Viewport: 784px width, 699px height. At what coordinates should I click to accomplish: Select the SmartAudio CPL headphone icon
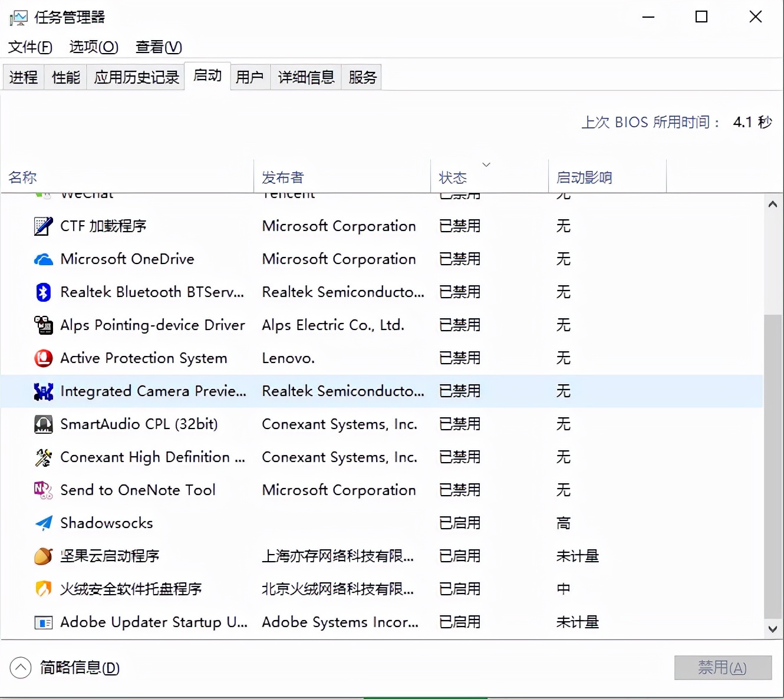tap(43, 424)
